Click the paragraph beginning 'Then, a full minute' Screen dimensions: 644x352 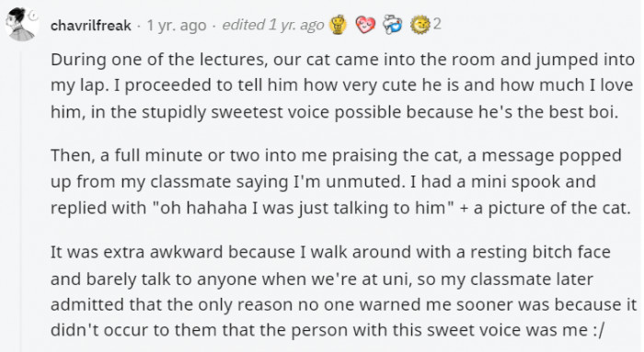(340, 181)
